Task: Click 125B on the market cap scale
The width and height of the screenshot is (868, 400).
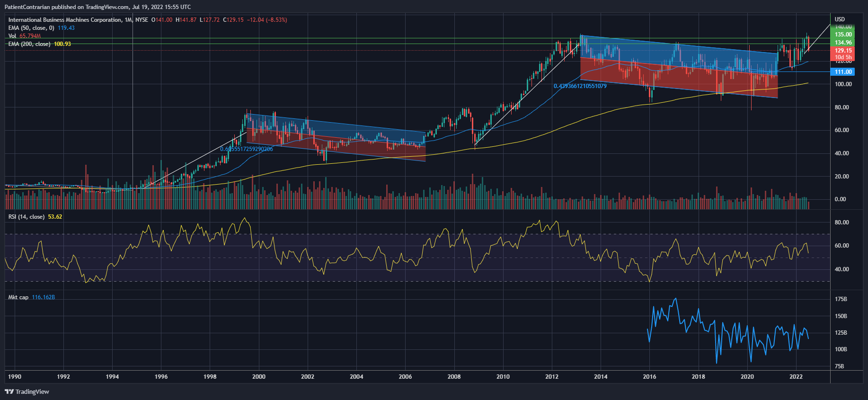Action: (841, 333)
